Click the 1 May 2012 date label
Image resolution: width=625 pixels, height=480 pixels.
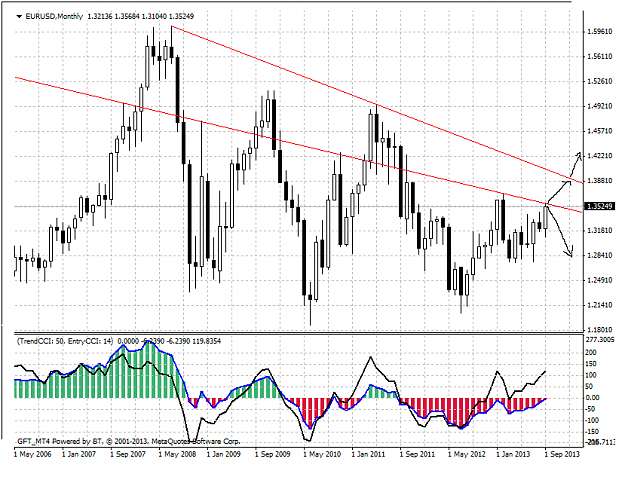tap(466, 454)
